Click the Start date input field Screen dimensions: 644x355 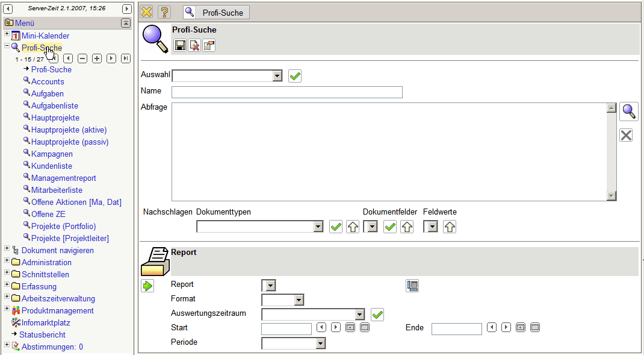click(x=286, y=329)
